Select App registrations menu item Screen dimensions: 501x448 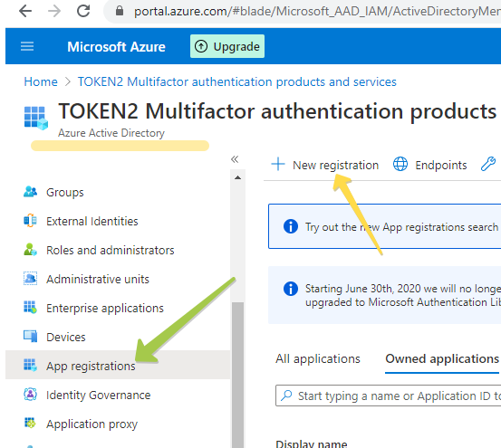(118, 365)
